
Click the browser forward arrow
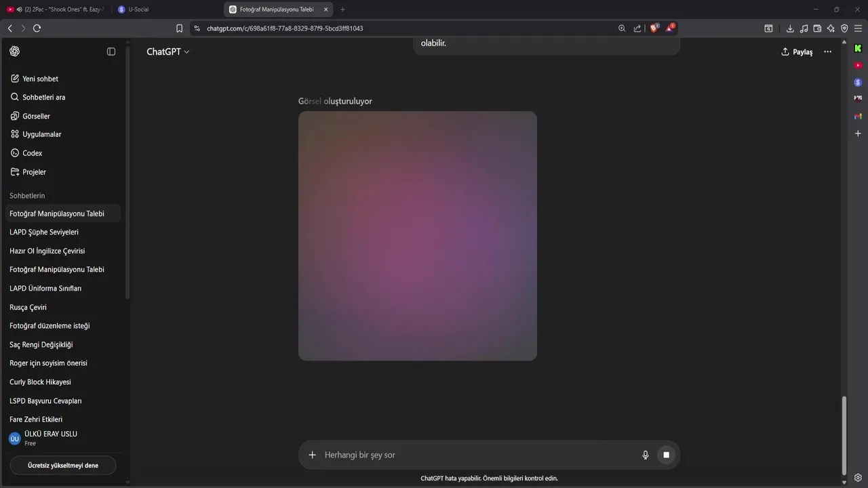[x=23, y=28]
